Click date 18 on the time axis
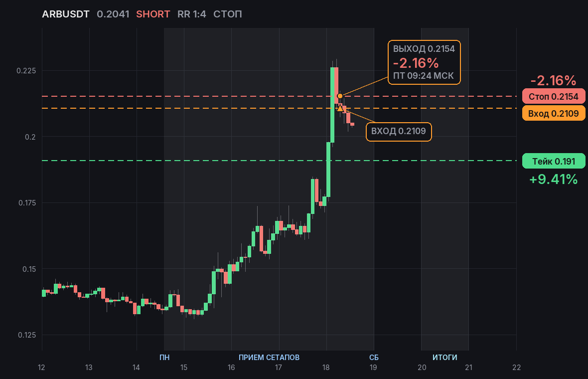588x379 pixels. pos(326,368)
